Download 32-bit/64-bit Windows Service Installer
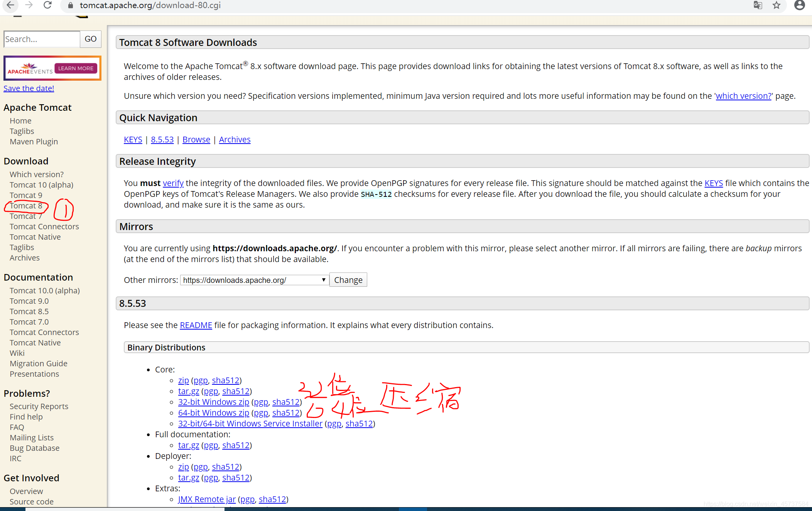 (250, 424)
